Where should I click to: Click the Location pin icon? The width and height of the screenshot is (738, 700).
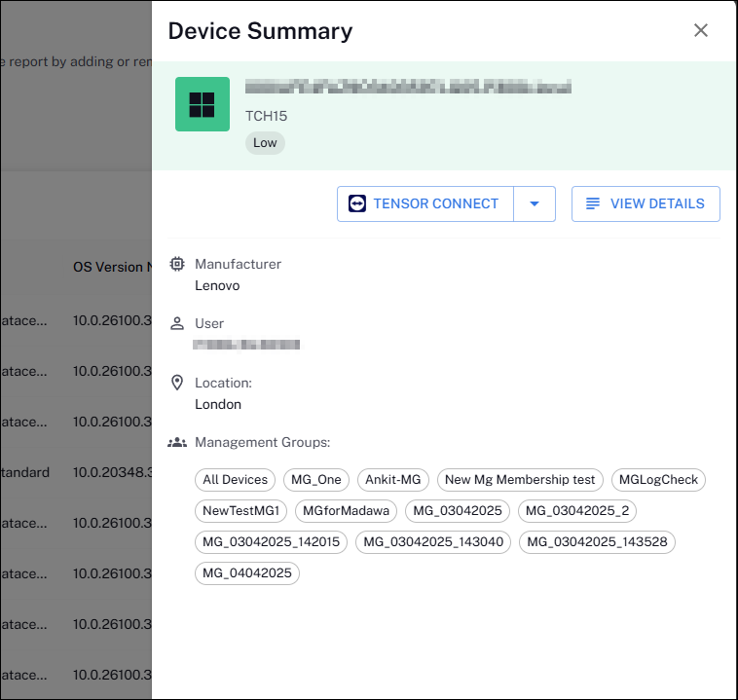click(x=177, y=383)
